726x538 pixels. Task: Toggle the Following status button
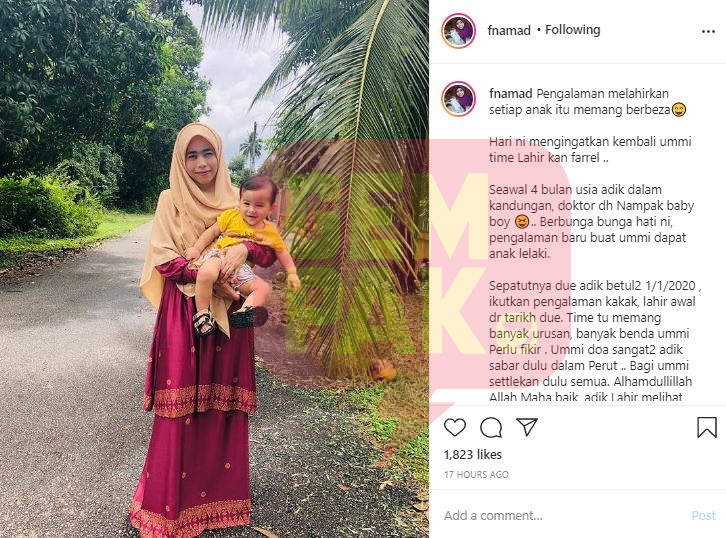[572, 30]
